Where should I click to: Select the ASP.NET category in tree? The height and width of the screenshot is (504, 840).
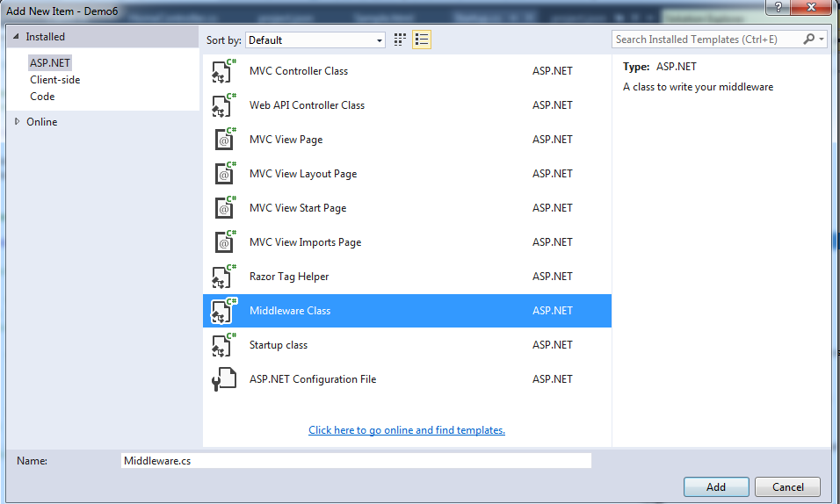[50, 62]
